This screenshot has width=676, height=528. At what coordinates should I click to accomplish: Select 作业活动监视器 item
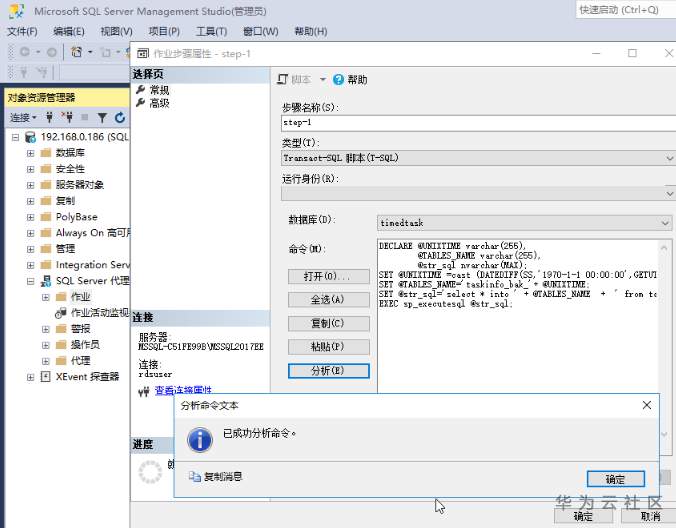(x=100, y=313)
